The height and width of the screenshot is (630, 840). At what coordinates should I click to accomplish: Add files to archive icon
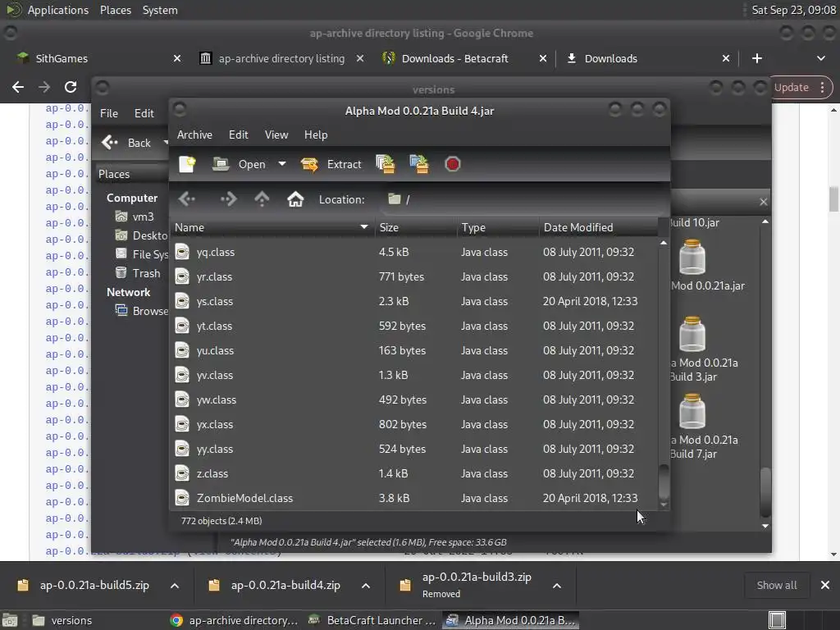click(386, 164)
